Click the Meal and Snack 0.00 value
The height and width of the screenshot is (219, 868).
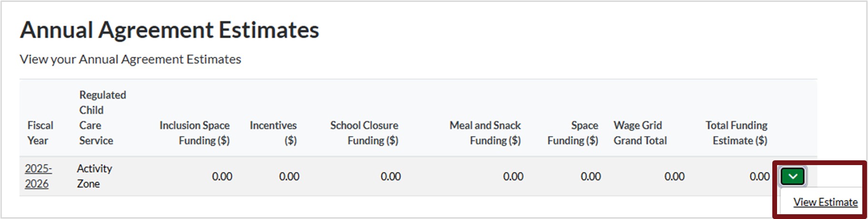tap(513, 177)
